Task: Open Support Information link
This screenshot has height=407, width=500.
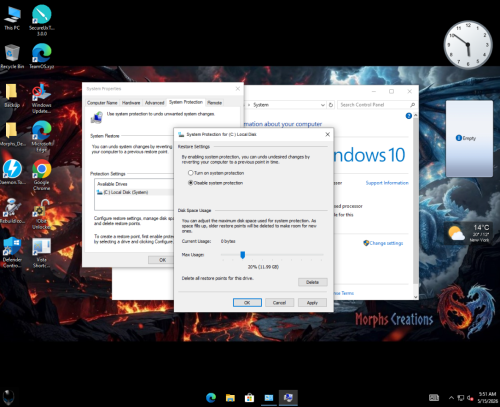Action: [387, 183]
